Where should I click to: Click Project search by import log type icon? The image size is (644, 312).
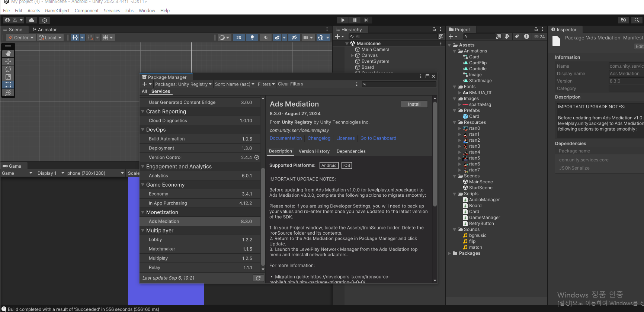(526, 36)
